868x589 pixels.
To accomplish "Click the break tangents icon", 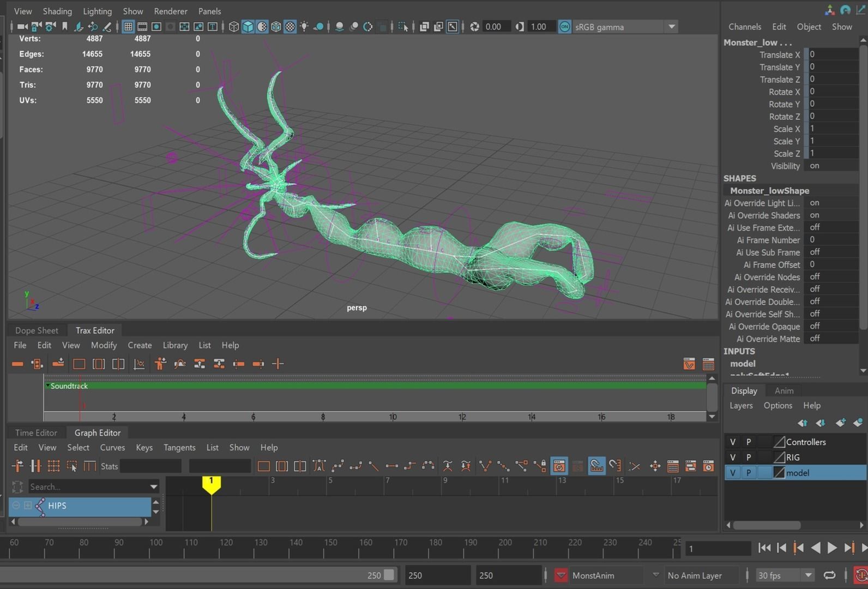I will click(484, 466).
